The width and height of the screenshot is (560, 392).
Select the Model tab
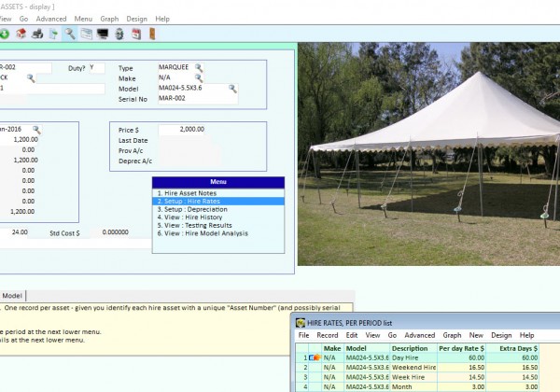pos(12,296)
